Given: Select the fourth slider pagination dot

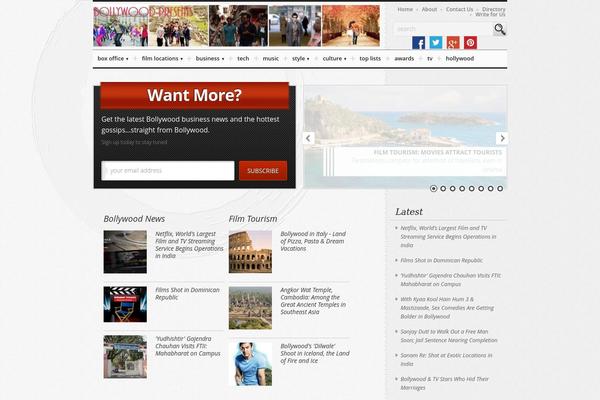Looking at the screenshot, I should point(462,188).
